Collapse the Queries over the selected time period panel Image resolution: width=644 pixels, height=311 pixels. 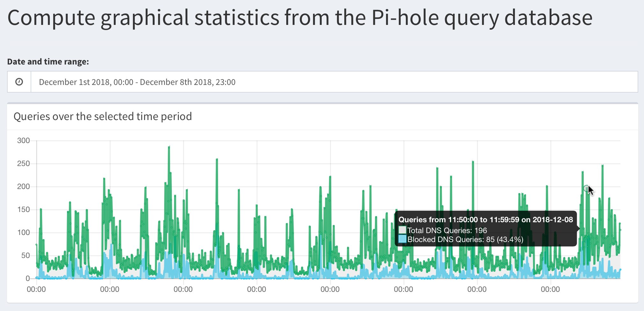(103, 116)
